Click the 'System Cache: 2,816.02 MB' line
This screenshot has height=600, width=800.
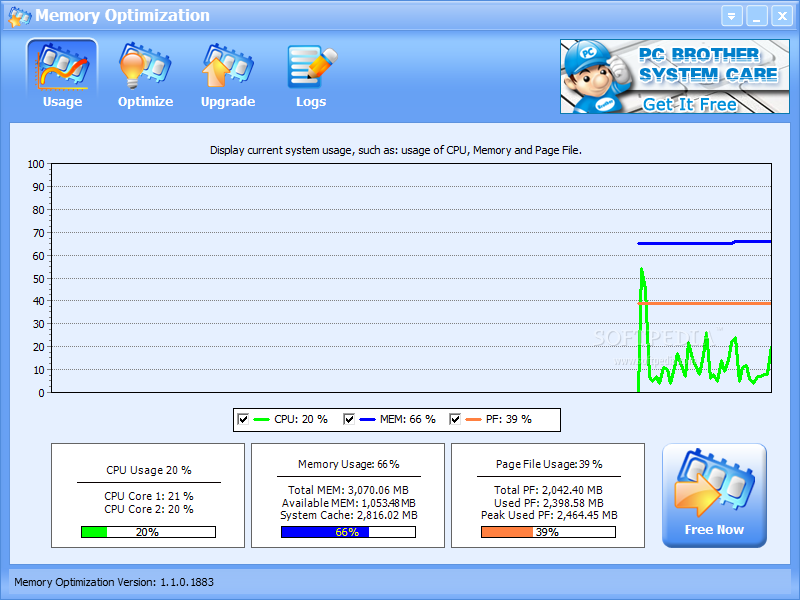(348, 515)
